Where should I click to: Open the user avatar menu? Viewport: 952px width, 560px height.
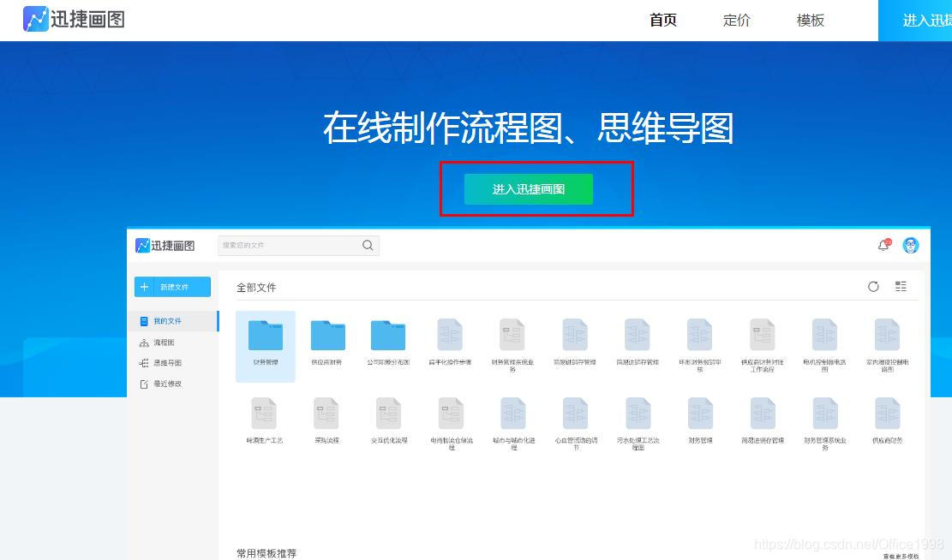point(911,245)
